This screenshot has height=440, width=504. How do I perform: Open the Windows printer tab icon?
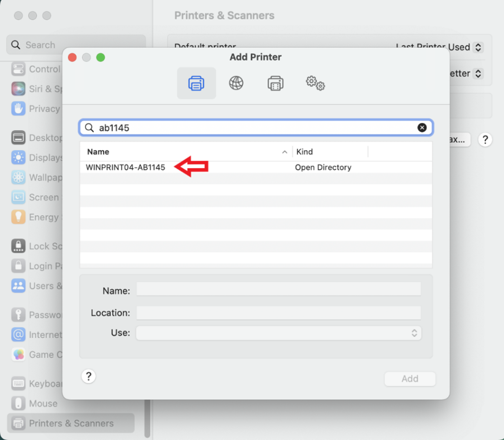pyautogui.click(x=275, y=84)
